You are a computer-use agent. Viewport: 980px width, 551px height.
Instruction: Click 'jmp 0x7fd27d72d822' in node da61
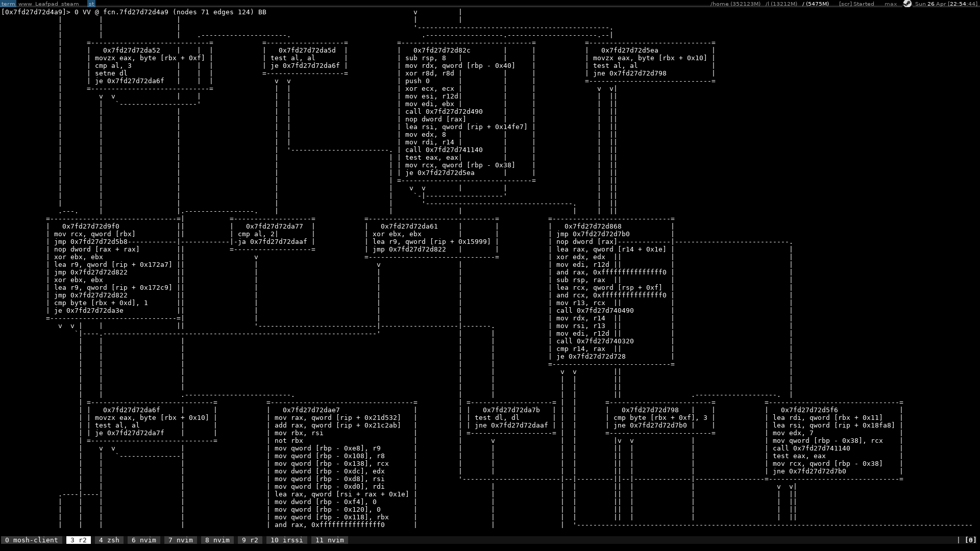coord(409,249)
